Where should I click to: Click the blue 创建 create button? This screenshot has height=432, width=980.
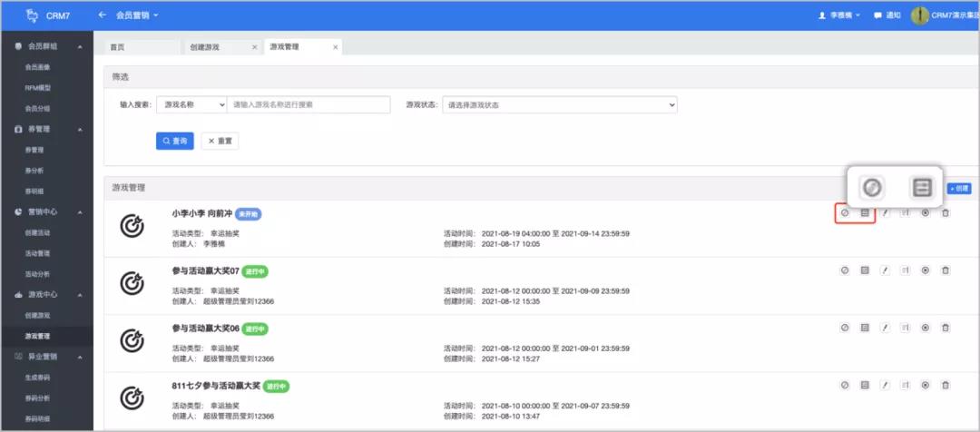959,188
